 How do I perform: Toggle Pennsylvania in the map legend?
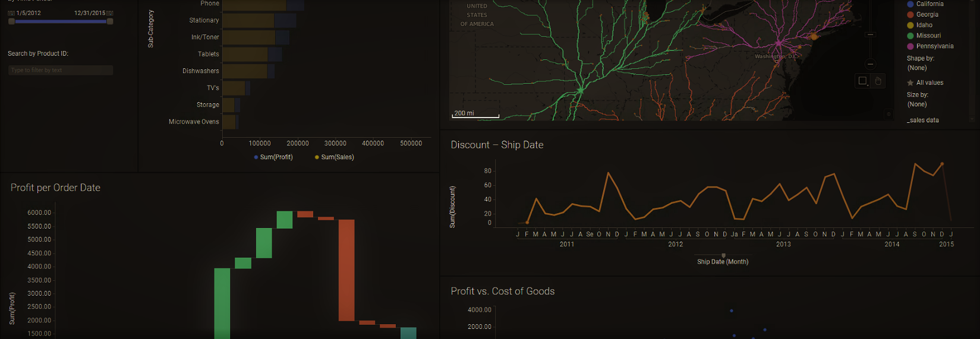tap(934, 46)
